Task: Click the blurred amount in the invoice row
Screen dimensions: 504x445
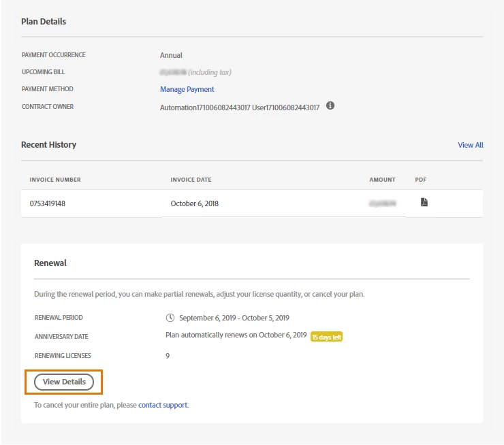Action: pyautogui.click(x=381, y=203)
